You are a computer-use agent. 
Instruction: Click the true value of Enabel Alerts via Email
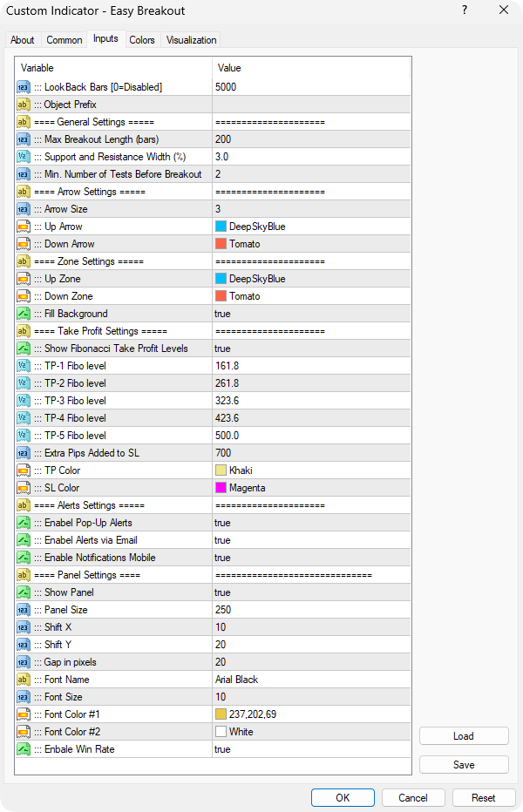[222, 540]
